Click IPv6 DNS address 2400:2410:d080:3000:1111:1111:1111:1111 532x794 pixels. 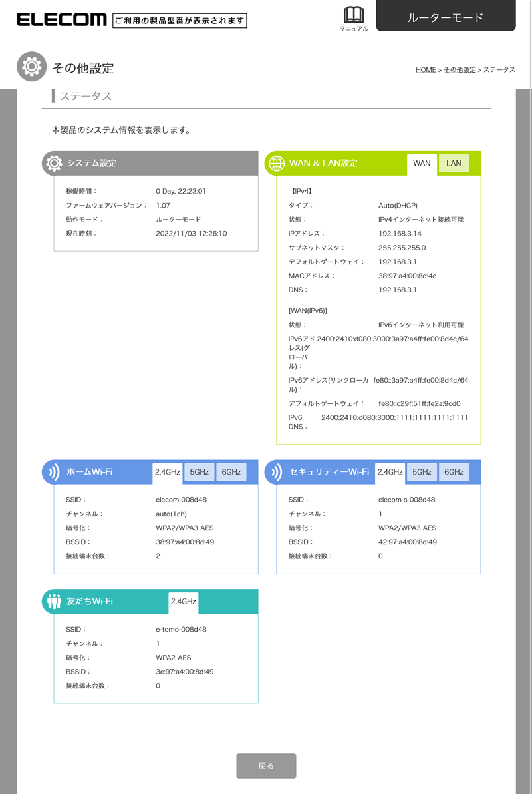[x=394, y=418]
